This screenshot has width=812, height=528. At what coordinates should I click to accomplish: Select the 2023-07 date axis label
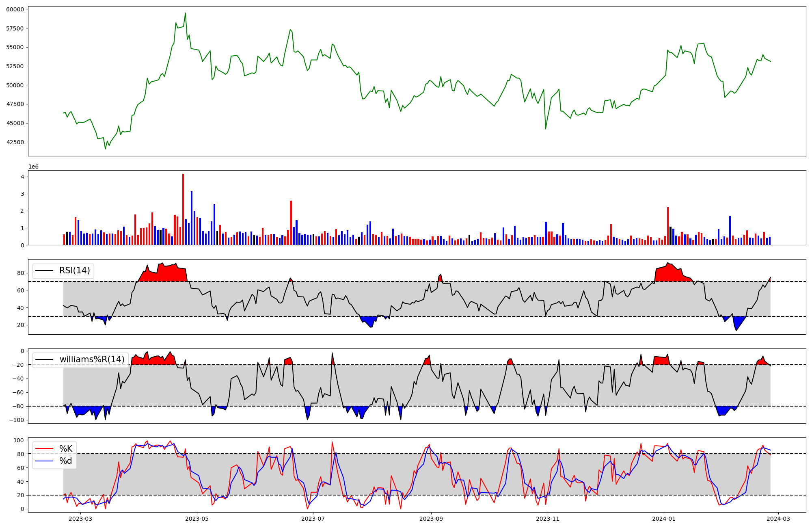[x=313, y=519]
